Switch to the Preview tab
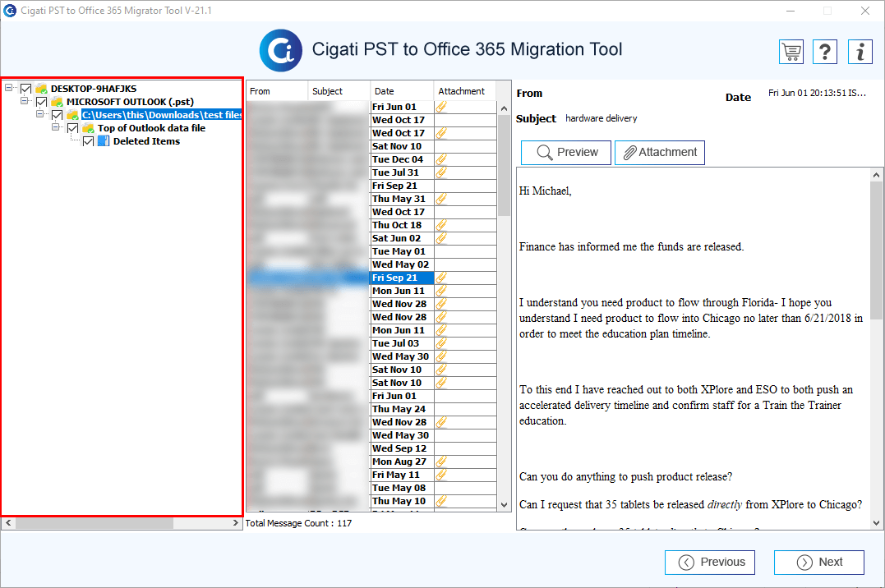The width and height of the screenshot is (885, 588). [x=565, y=153]
